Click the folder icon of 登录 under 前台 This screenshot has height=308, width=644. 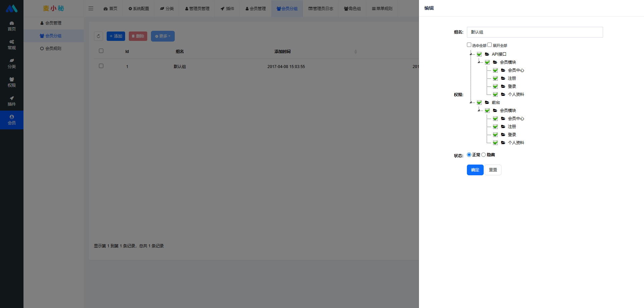coord(503,135)
